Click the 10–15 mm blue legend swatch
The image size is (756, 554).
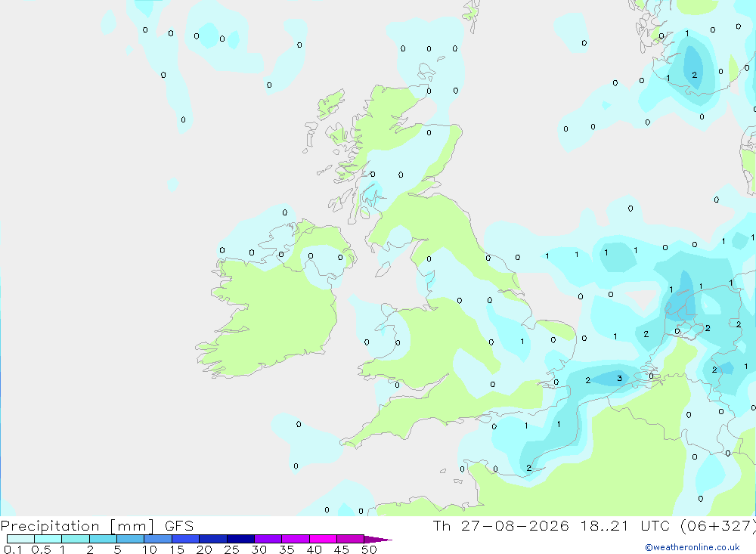158,539
